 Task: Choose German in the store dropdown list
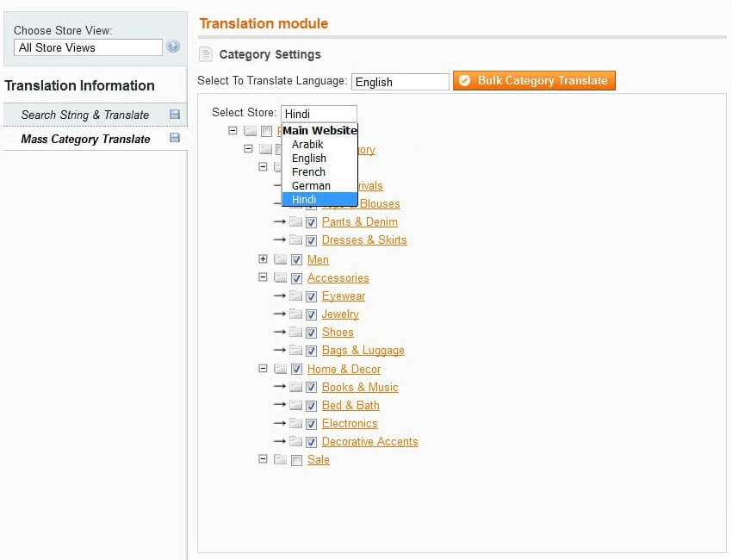311,186
